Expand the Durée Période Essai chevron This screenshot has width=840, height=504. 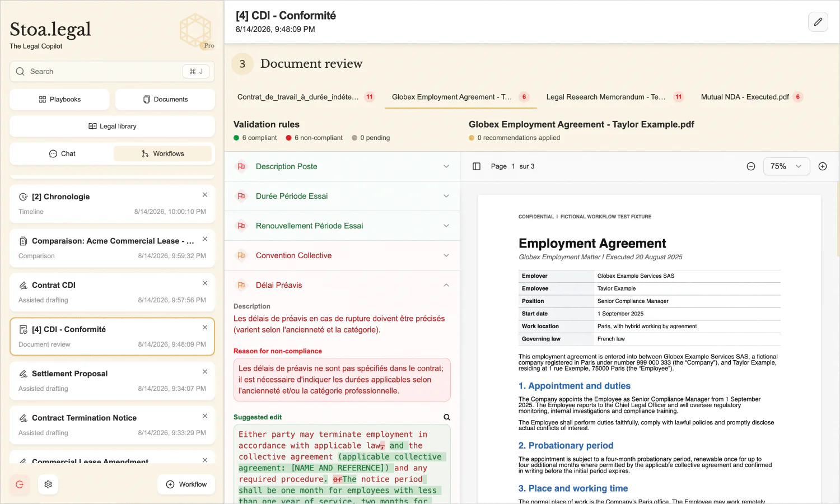tap(446, 196)
